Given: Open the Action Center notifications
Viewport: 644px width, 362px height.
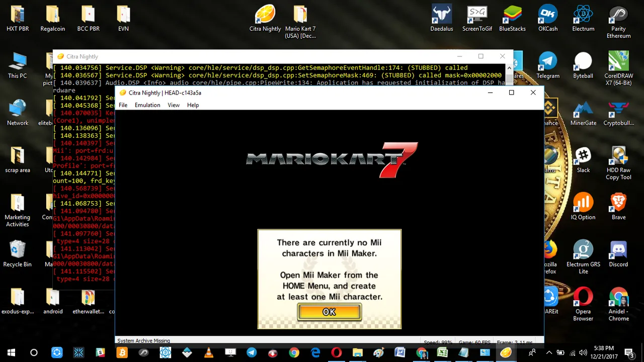Looking at the screenshot, I should [x=629, y=352].
